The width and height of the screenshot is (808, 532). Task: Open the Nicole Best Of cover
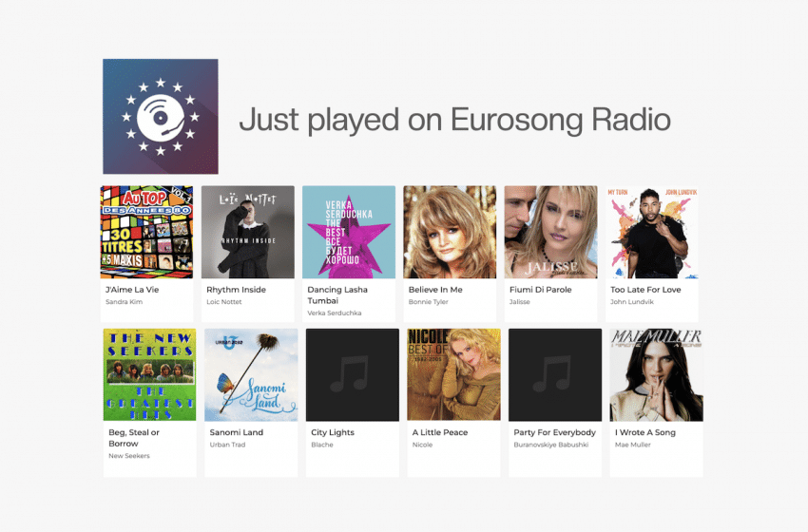pyautogui.click(x=454, y=375)
